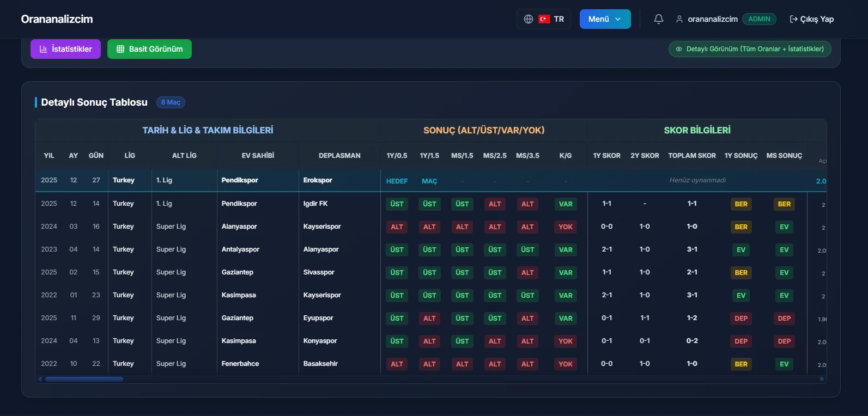Click Super Lig cell in Fenerbahce row
The height and width of the screenshot is (416, 868).
click(x=171, y=364)
